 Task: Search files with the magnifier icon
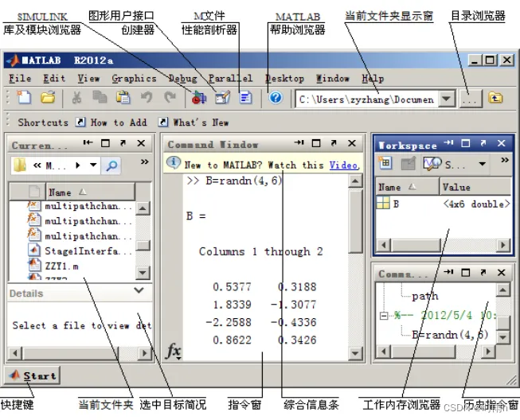111,165
